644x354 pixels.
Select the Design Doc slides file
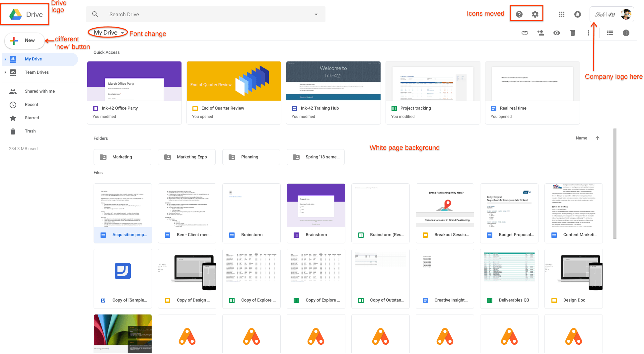click(x=574, y=279)
